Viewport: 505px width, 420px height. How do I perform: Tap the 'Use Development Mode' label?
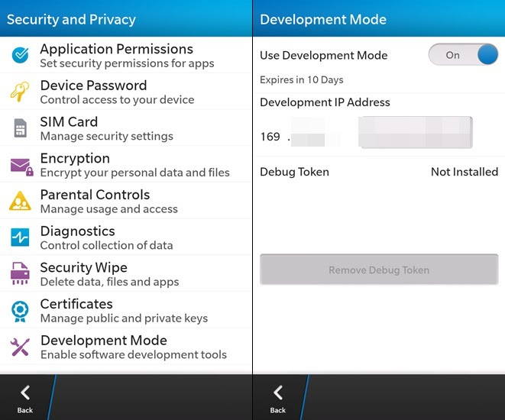click(x=324, y=55)
